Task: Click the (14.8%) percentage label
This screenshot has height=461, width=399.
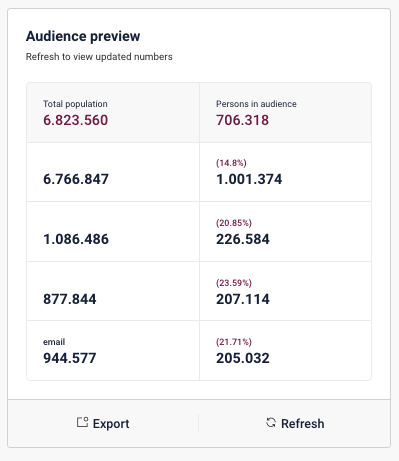Action: pyautogui.click(x=231, y=163)
